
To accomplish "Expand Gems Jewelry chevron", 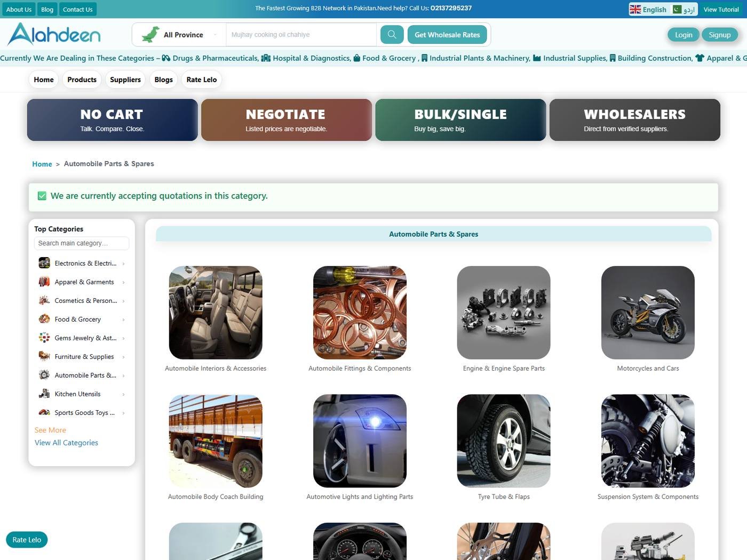I will pyautogui.click(x=123, y=338).
